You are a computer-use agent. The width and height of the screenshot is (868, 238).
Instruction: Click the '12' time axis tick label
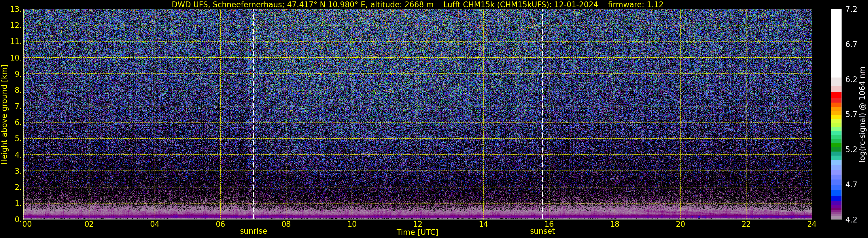coord(417,224)
